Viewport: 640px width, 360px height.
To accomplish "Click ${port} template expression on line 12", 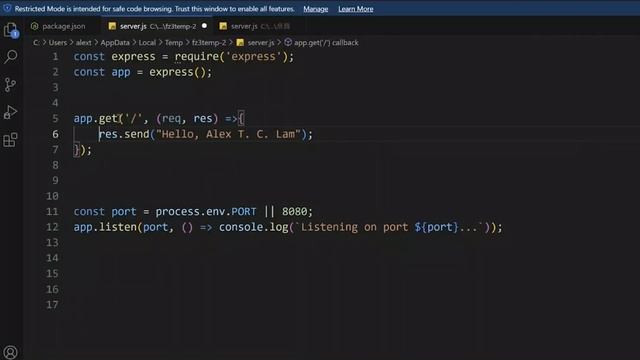I will point(436,227).
